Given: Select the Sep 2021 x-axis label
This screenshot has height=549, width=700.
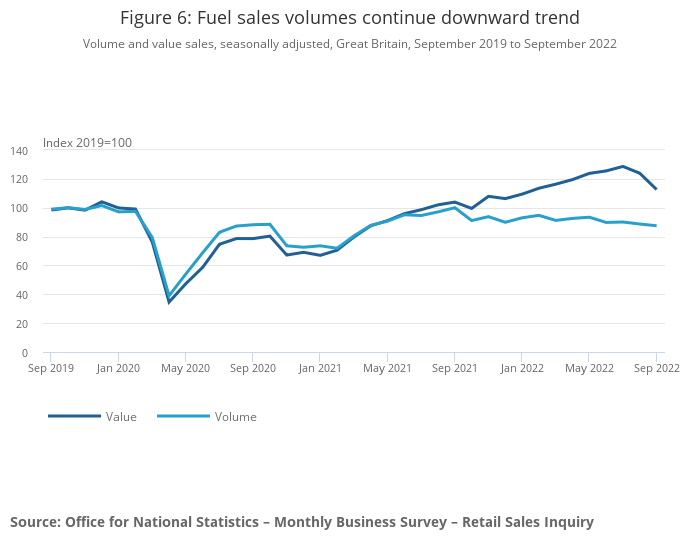Looking at the screenshot, I should click(x=455, y=368).
